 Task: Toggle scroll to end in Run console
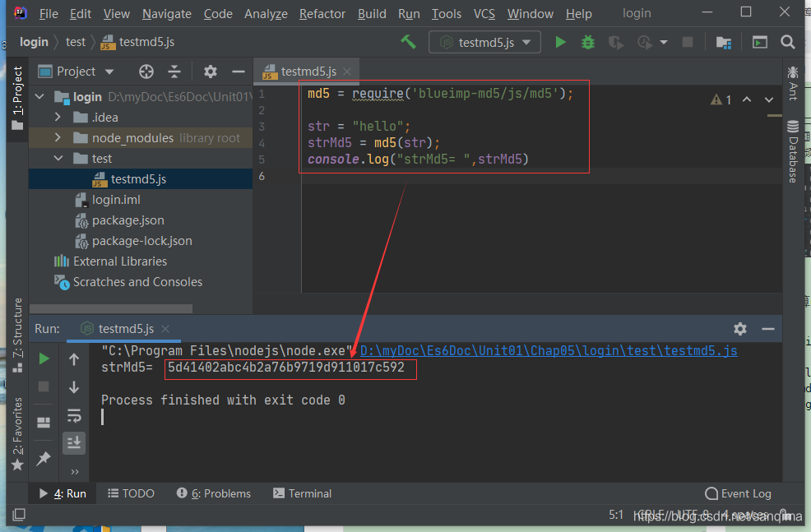click(74, 443)
